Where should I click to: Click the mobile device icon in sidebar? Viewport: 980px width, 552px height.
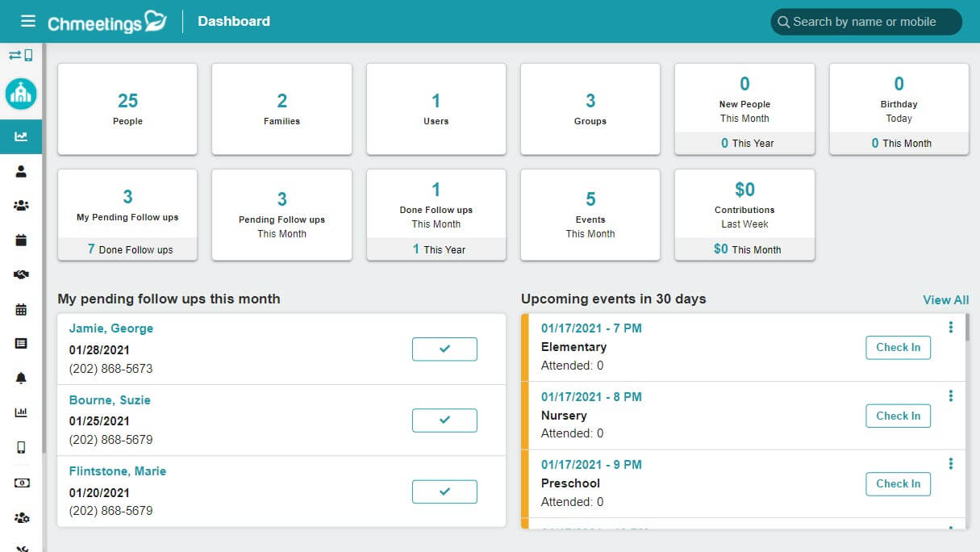point(21,447)
